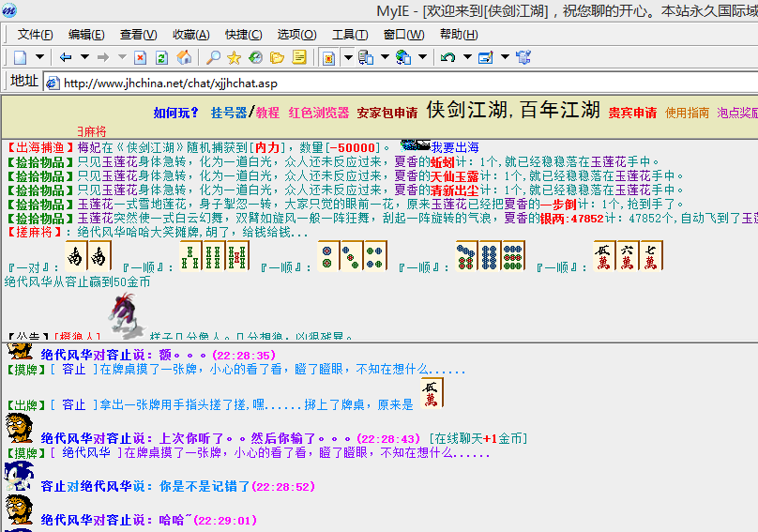Open the 收藏(A) menu
Image resolution: width=758 pixels, height=532 pixels.
[x=191, y=35]
